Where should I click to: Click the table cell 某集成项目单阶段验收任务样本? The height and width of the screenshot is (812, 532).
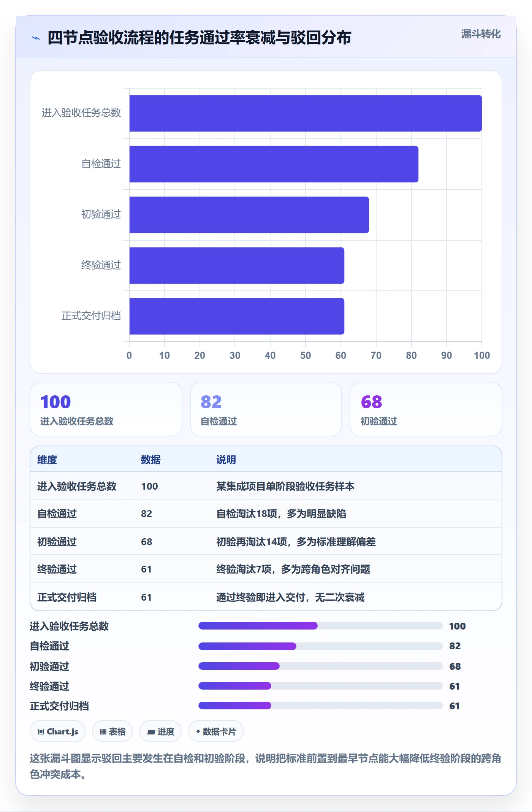tap(285, 486)
